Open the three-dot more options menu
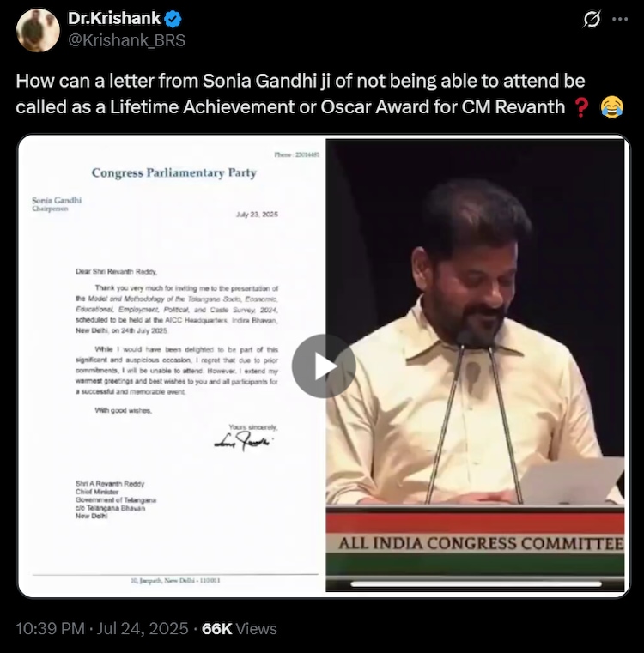 (620, 19)
